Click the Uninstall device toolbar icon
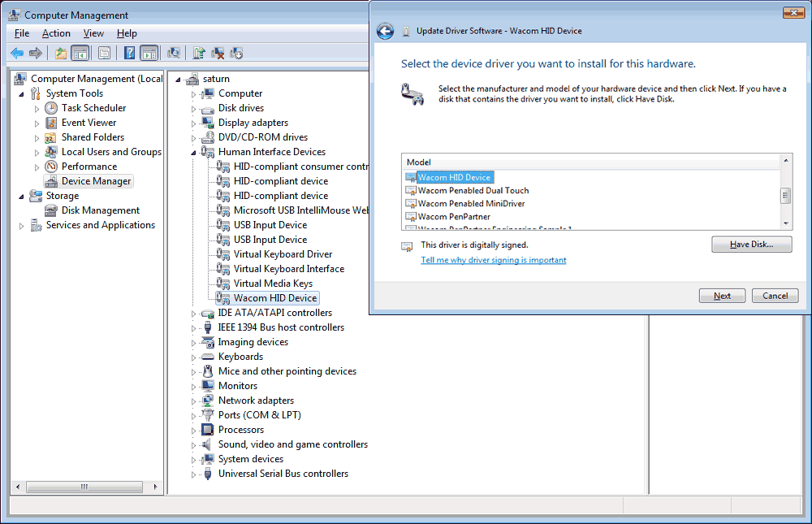This screenshot has height=524, width=812. 218,53
